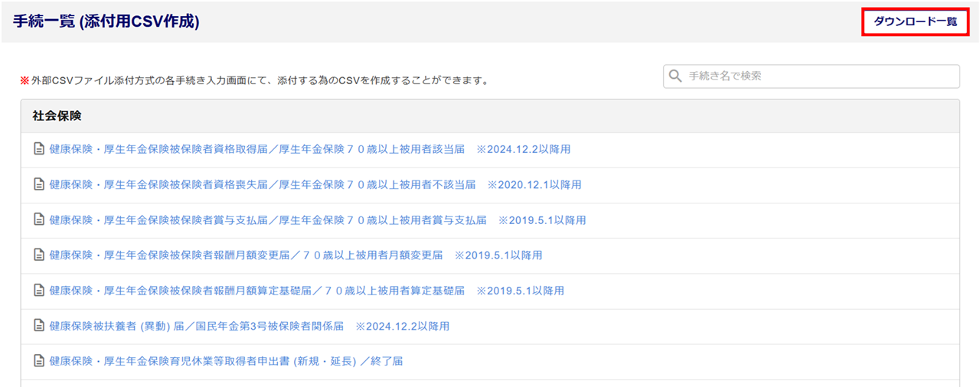Open the ダウンロード一覧 page
980x387 pixels.
915,21
